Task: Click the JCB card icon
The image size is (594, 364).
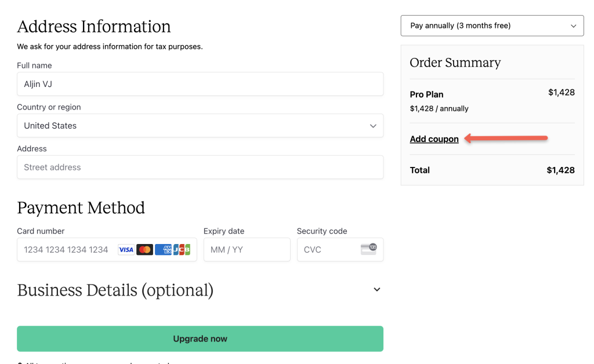Action: click(x=180, y=249)
